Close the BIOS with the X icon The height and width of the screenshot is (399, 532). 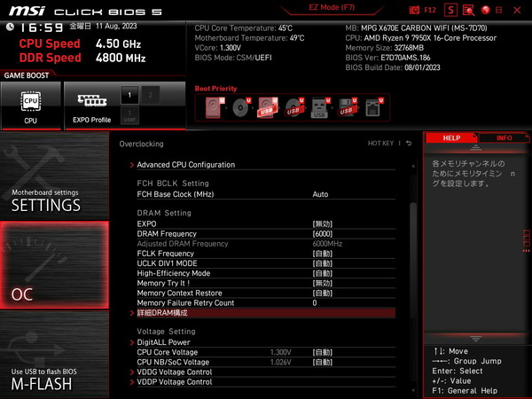tap(517, 10)
